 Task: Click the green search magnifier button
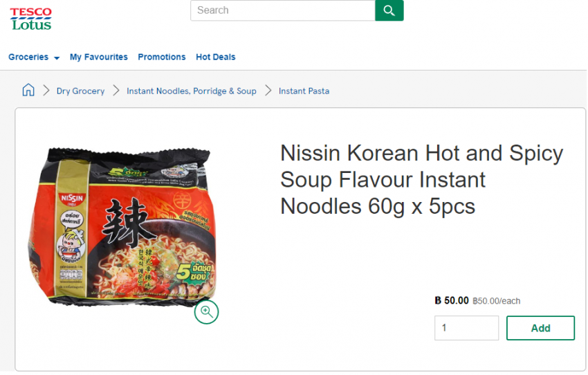389,10
